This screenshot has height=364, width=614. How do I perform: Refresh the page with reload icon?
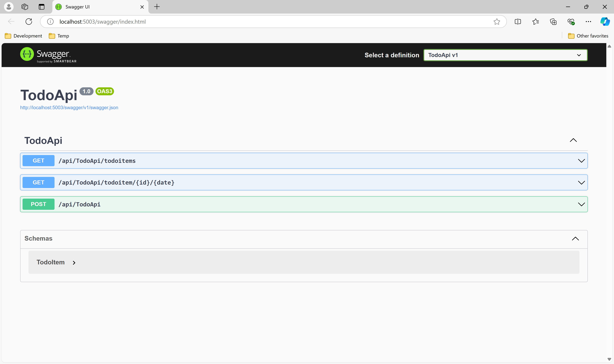tap(29, 22)
